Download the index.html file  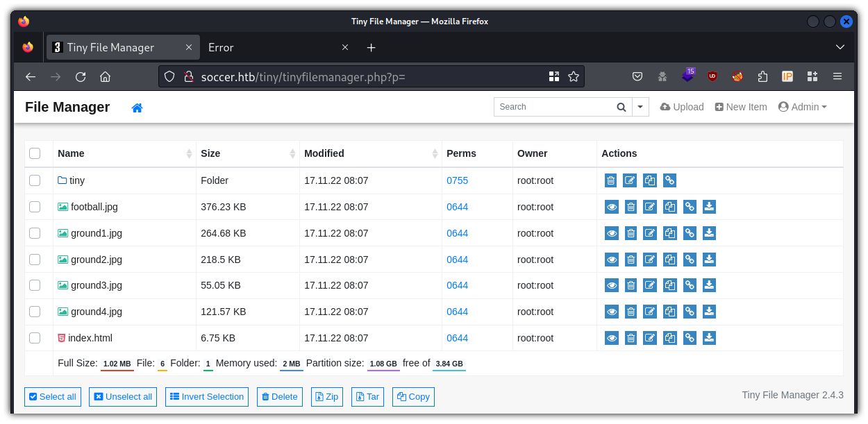coord(709,338)
